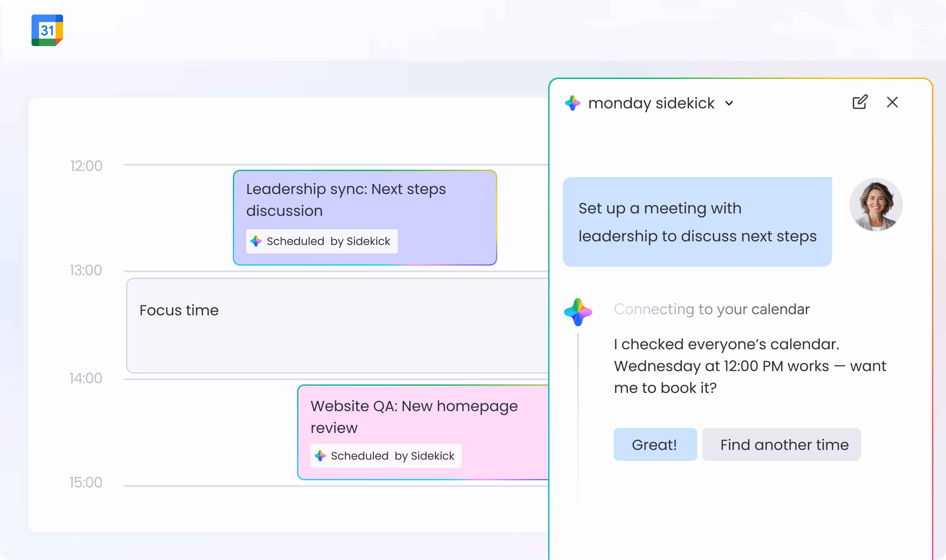
Task: Click the Google Calendar logo icon
Action: [47, 30]
